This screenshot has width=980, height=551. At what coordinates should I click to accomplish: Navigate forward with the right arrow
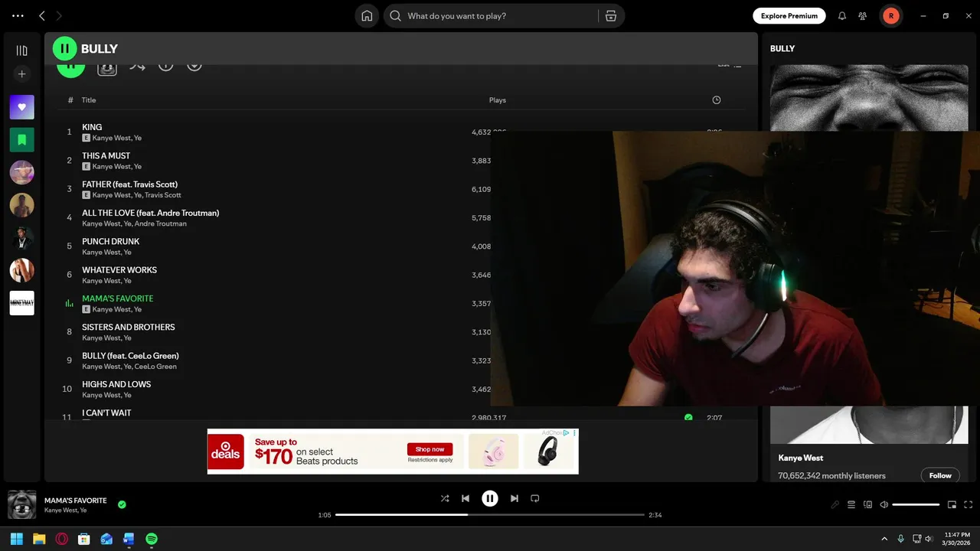[59, 16]
